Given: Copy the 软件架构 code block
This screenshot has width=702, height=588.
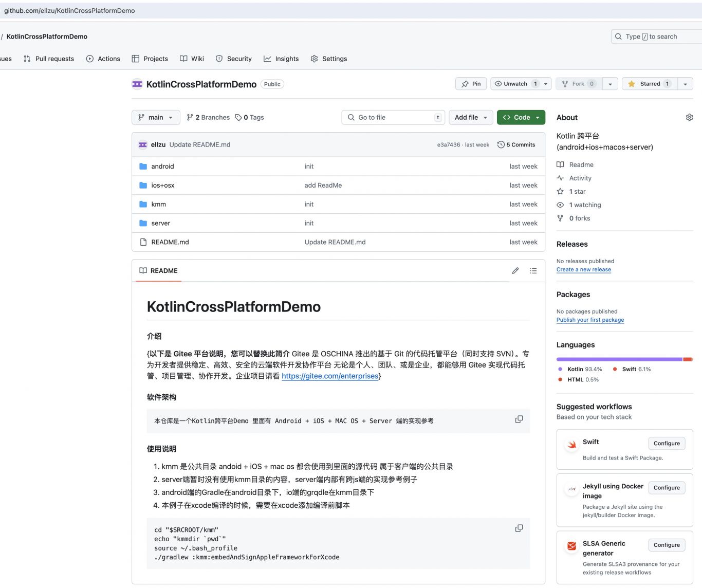Looking at the screenshot, I should [x=519, y=419].
